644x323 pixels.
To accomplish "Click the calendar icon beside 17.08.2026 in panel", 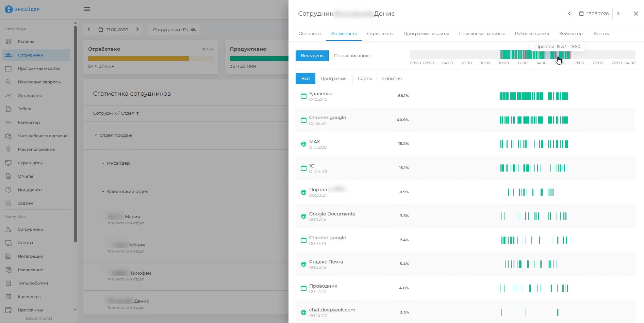I will click(581, 14).
